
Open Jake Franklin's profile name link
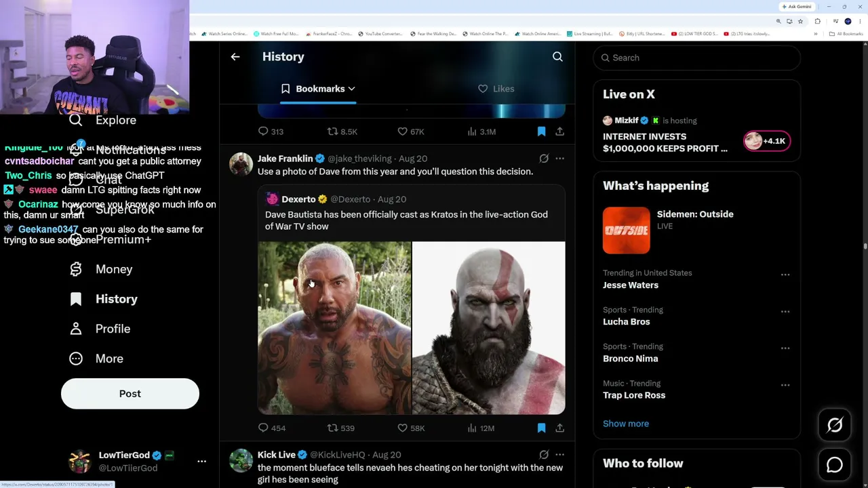(285, 159)
